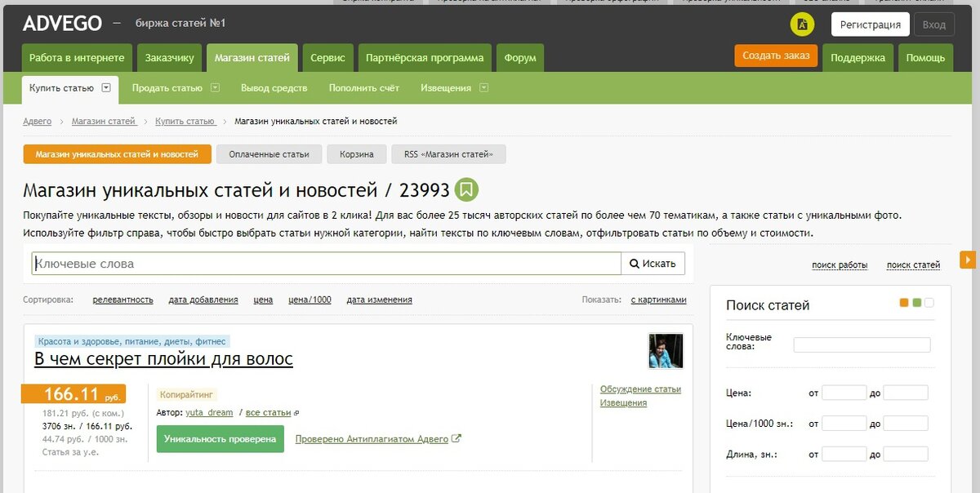Go to Магазин статей breadcrumb link

click(104, 121)
